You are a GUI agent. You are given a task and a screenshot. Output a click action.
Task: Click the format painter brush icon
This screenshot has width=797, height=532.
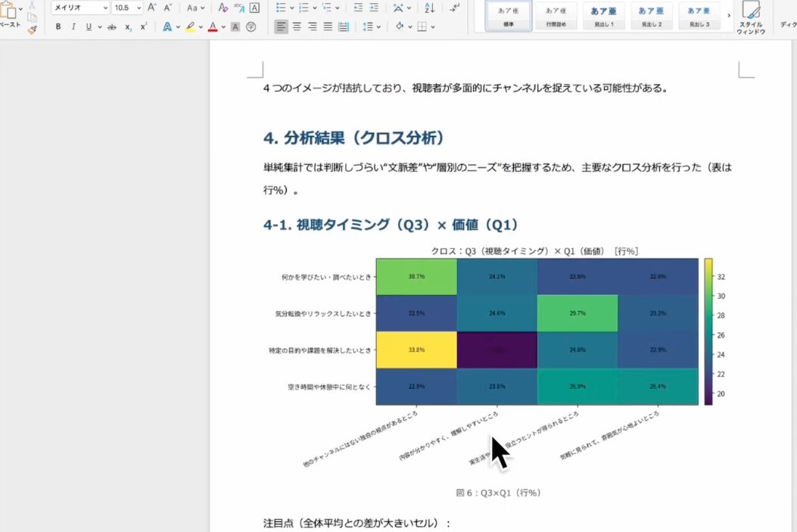[x=32, y=30]
